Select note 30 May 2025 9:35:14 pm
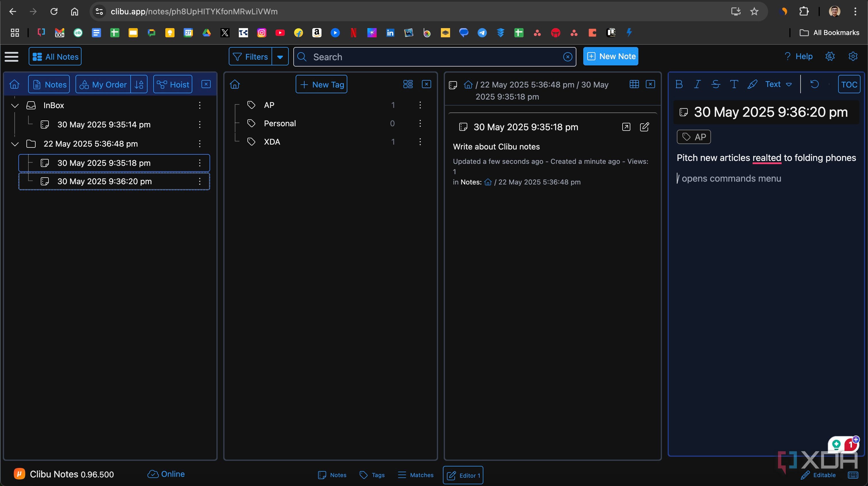 pyautogui.click(x=104, y=125)
